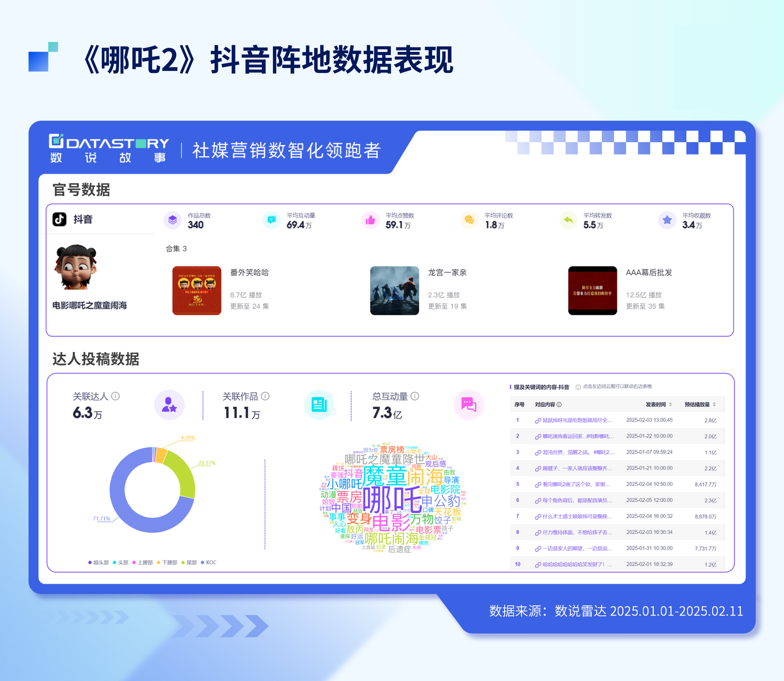Click date 2025-02-04 10:50:00 cell
This screenshot has height=681, width=784.
[650, 484]
